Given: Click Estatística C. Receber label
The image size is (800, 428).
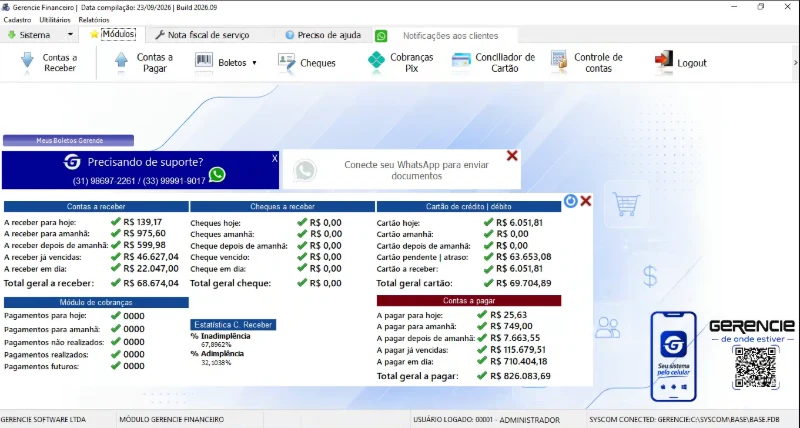Looking at the screenshot, I should tap(233, 324).
